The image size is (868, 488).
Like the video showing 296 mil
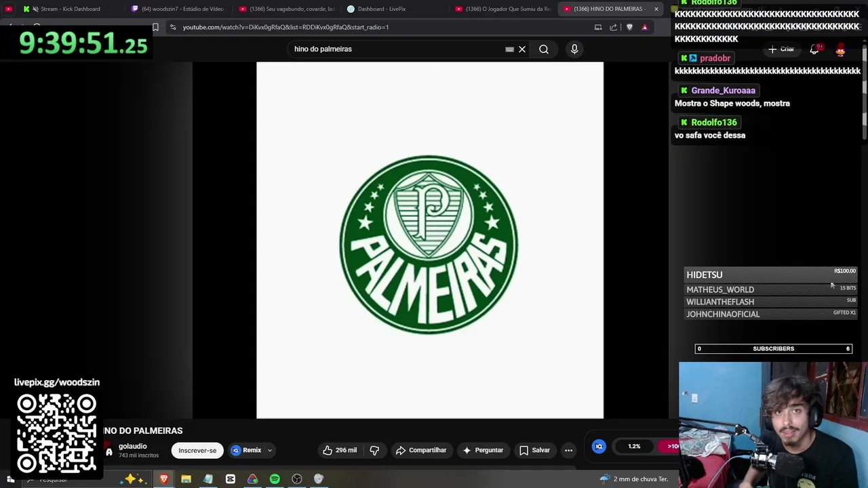pos(340,450)
